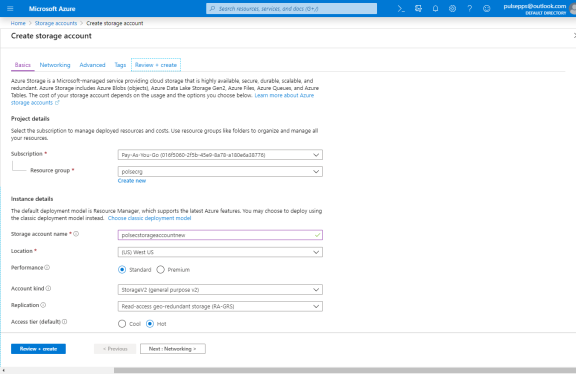Open the hamburger portal menu
Image resolution: width=576 pixels, height=374 pixels.
pyautogui.click(x=10, y=8)
